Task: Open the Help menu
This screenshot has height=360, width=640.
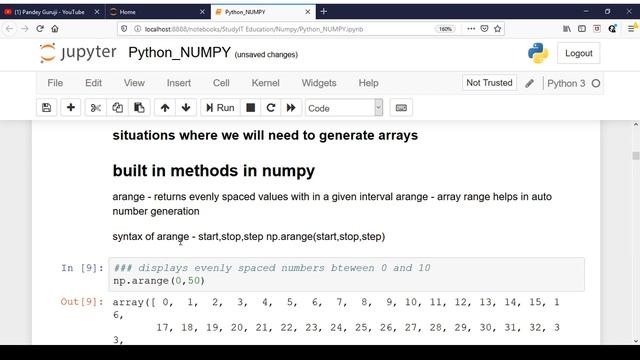Action: [x=369, y=83]
